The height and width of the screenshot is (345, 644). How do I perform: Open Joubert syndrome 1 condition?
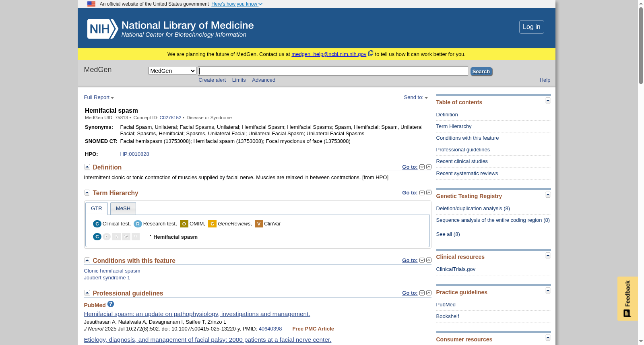107,278
